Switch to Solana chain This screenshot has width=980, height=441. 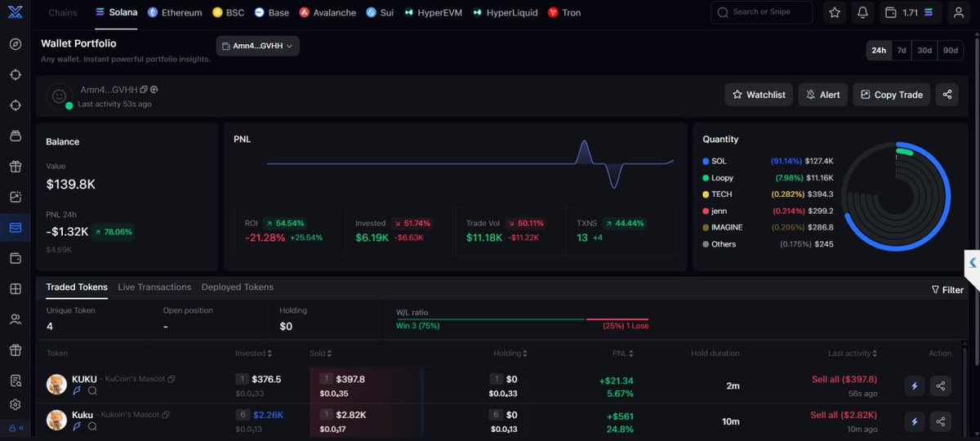coord(116,13)
